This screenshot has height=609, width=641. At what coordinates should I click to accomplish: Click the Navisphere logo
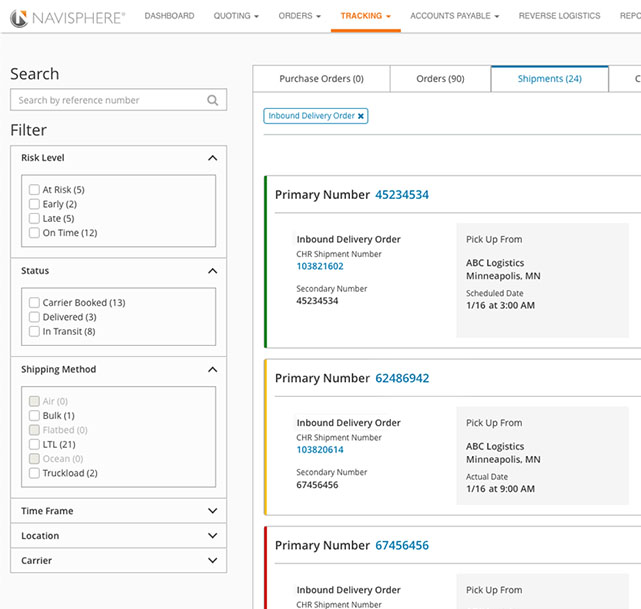67,18
